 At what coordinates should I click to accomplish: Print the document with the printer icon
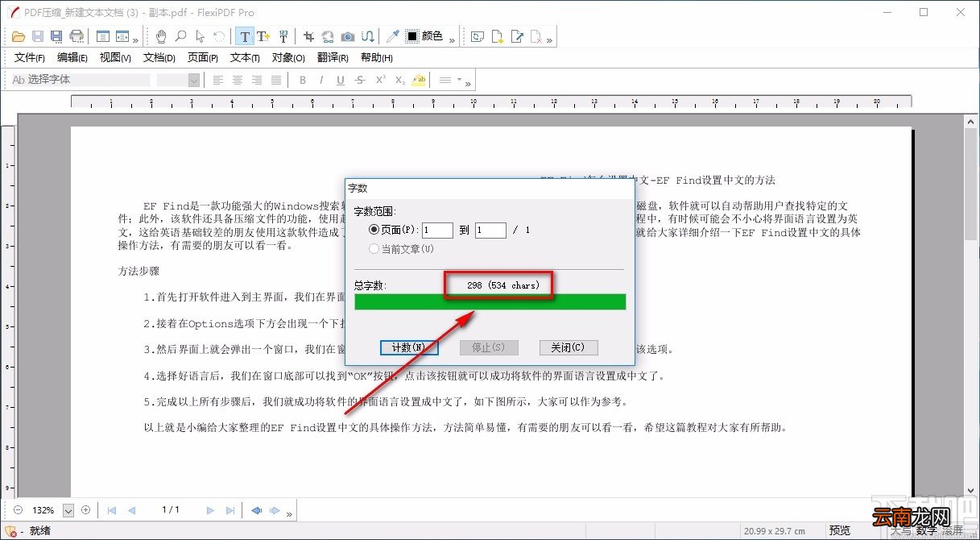click(76, 36)
